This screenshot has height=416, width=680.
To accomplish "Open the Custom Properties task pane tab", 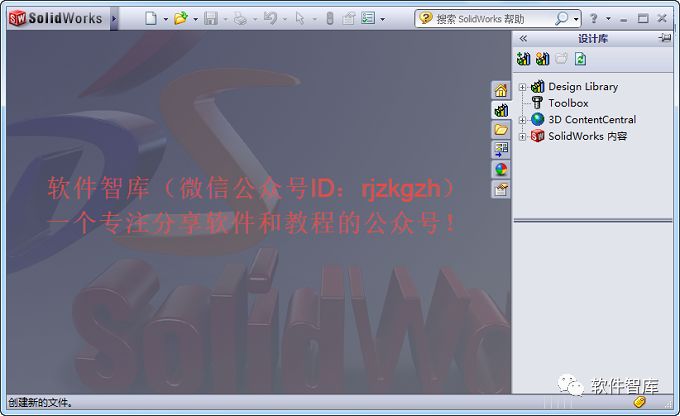I will 501,190.
